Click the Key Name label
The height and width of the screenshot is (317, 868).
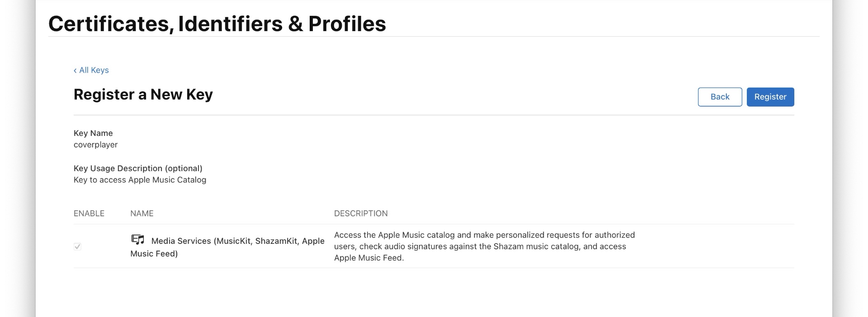pyautogui.click(x=93, y=133)
